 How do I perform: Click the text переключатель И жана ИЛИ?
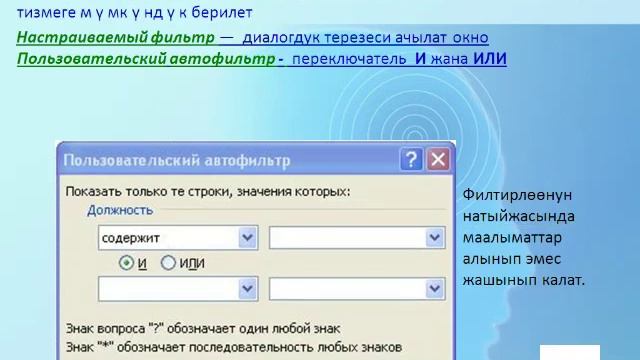point(400,59)
